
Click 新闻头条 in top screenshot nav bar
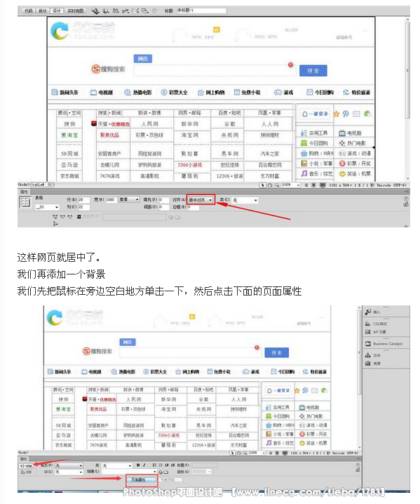tap(65, 93)
